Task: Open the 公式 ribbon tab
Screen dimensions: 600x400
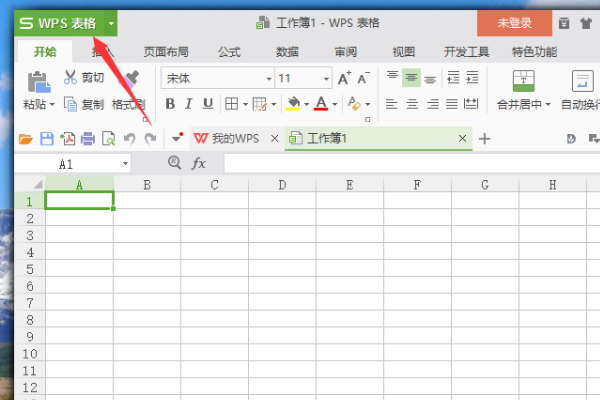Action: (x=229, y=52)
